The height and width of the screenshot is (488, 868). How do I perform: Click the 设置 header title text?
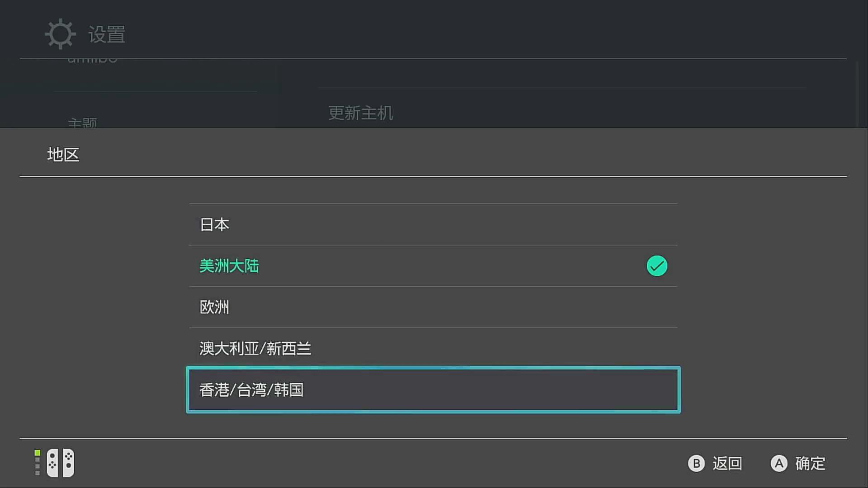click(107, 34)
